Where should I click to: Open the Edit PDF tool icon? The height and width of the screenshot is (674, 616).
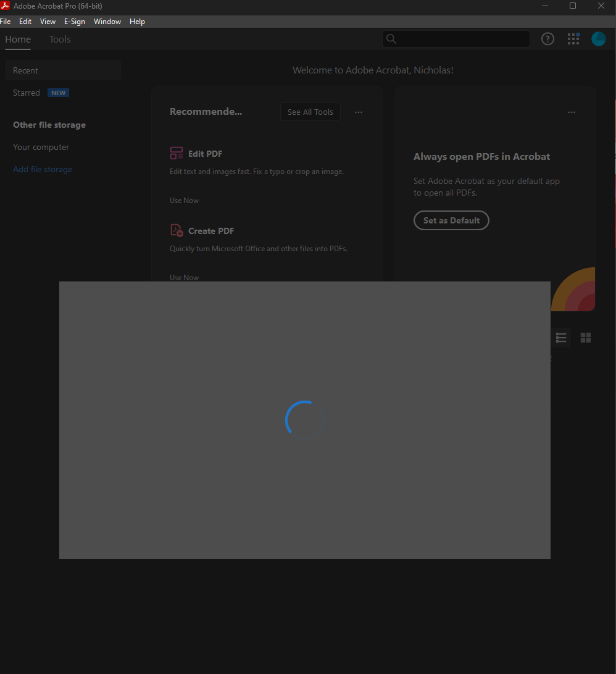point(176,153)
